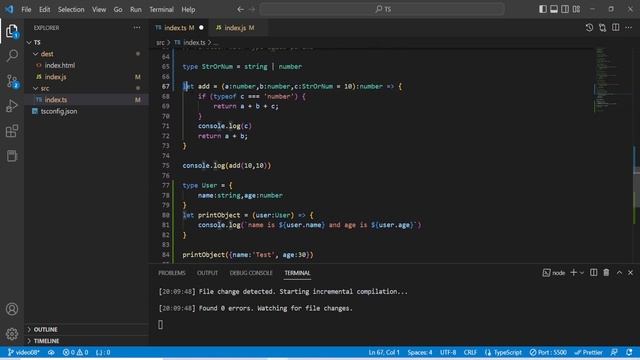Open errors and warnings count in status bar

point(75,352)
